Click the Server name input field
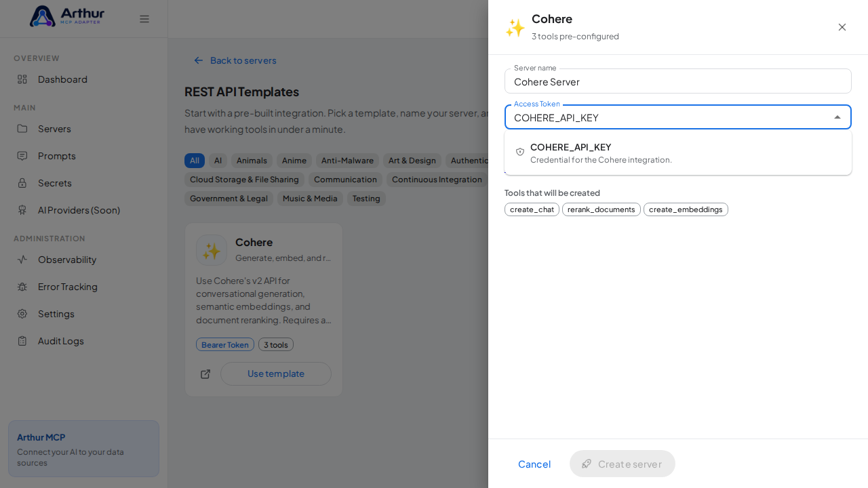 [x=678, y=81]
